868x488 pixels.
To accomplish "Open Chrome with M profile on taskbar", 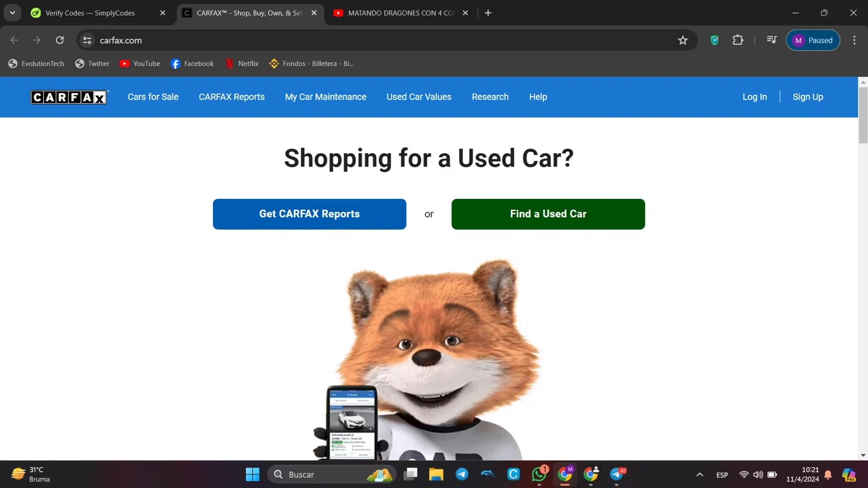I will (565, 474).
